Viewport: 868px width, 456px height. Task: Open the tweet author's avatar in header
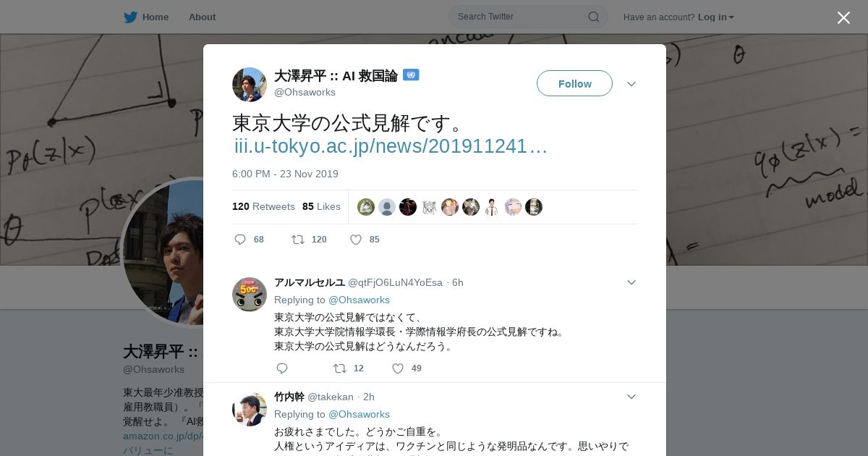(x=250, y=85)
